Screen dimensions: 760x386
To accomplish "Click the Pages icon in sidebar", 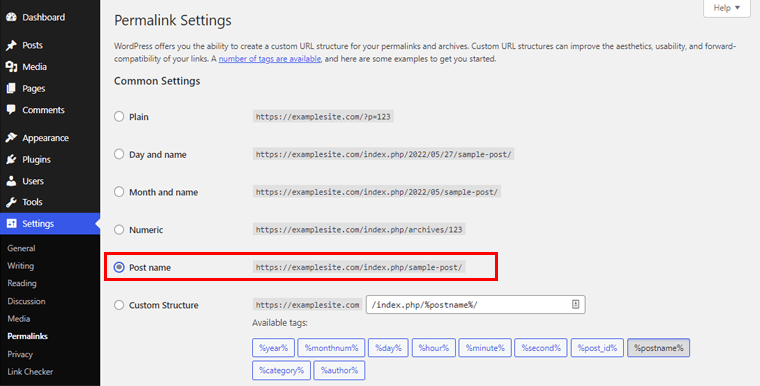I will [11, 89].
